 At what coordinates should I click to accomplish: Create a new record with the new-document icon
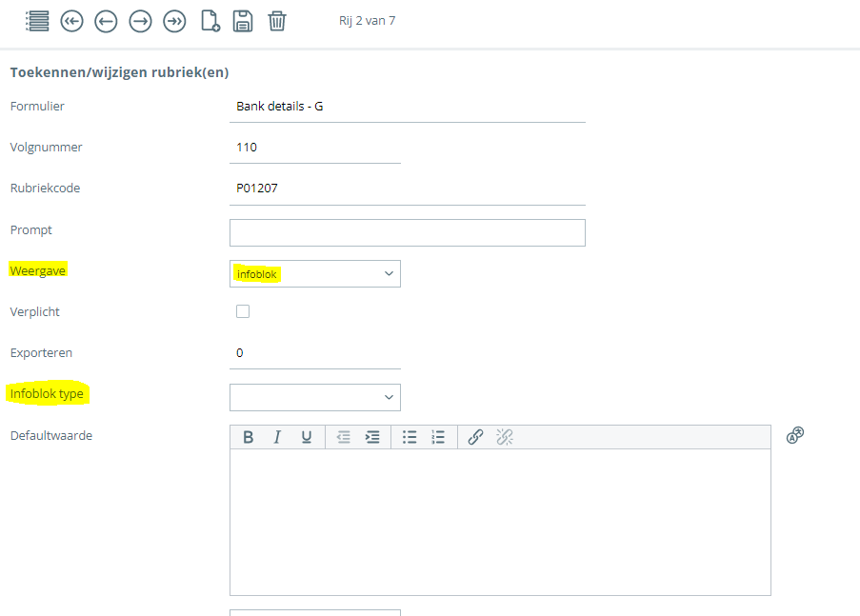[210, 20]
